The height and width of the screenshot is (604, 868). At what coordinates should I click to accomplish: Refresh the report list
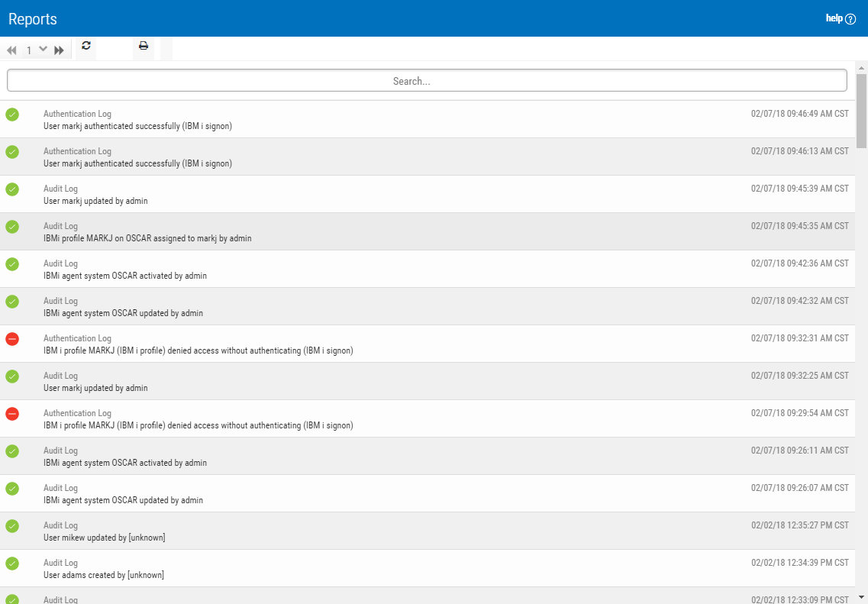[x=86, y=45]
